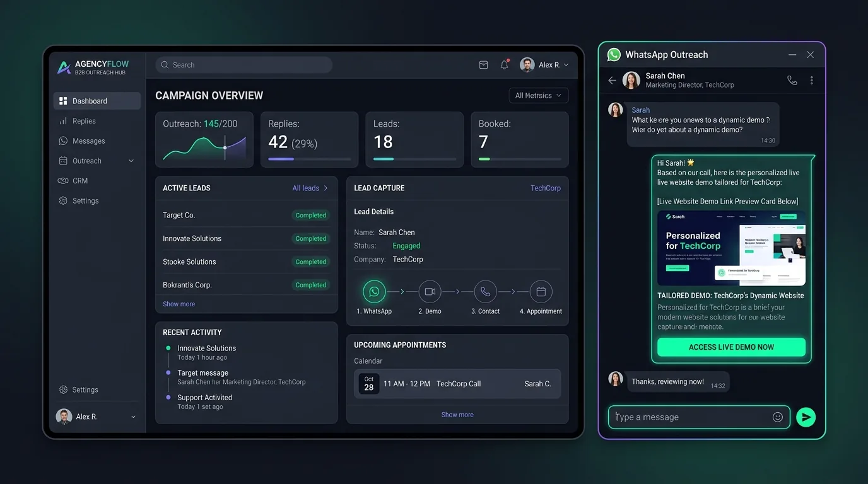
Task: Click Show more under Active Leads
Action: (x=179, y=304)
